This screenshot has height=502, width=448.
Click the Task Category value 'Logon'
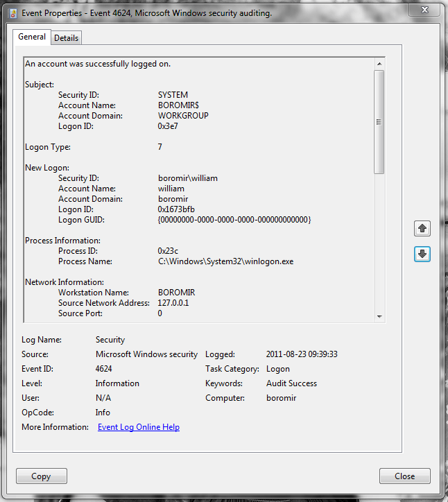(x=278, y=369)
